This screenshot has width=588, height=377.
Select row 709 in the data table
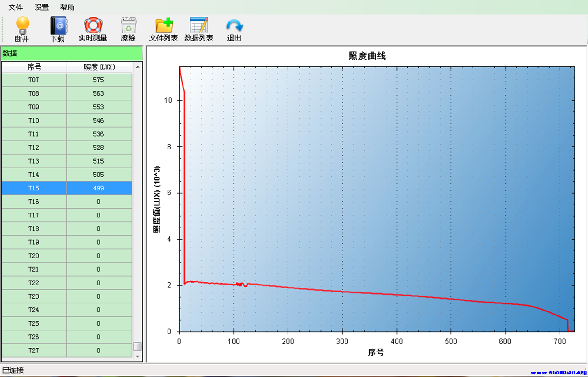click(x=67, y=107)
